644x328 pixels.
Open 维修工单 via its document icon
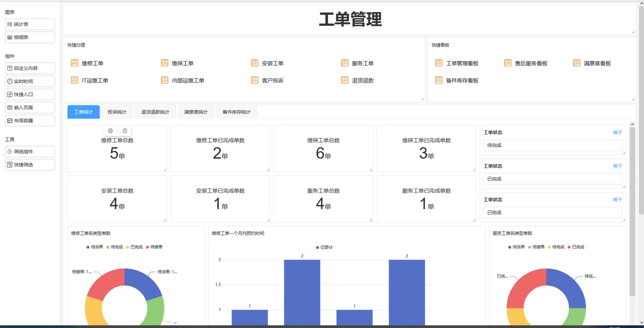click(74, 63)
